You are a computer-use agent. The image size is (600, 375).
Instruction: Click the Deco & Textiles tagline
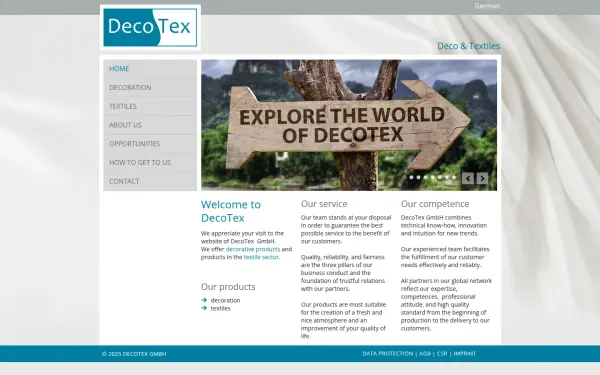(x=468, y=46)
